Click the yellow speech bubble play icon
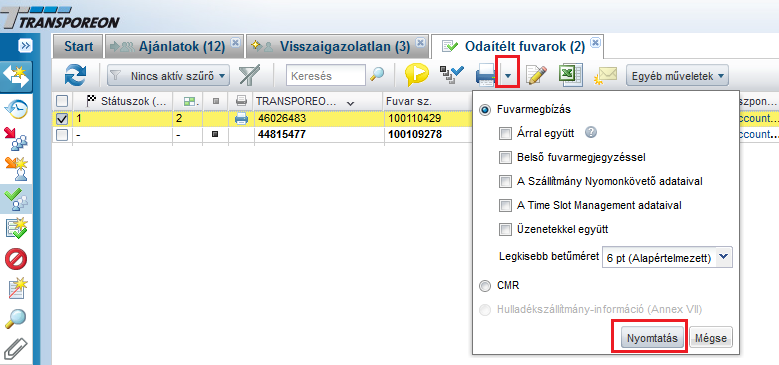779x365 pixels. pyautogui.click(x=417, y=75)
